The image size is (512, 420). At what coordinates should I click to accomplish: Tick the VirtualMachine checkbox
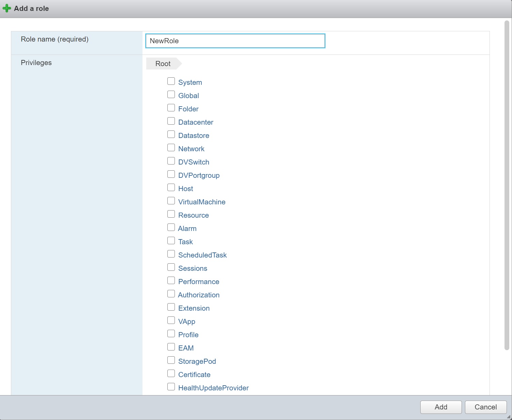click(x=171, y=201)
